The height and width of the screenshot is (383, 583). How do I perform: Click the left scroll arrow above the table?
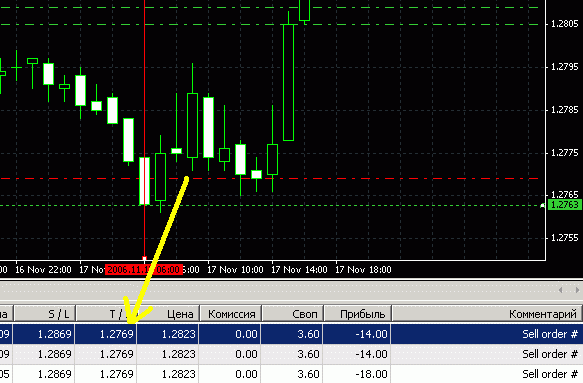[x=561, y=290]
